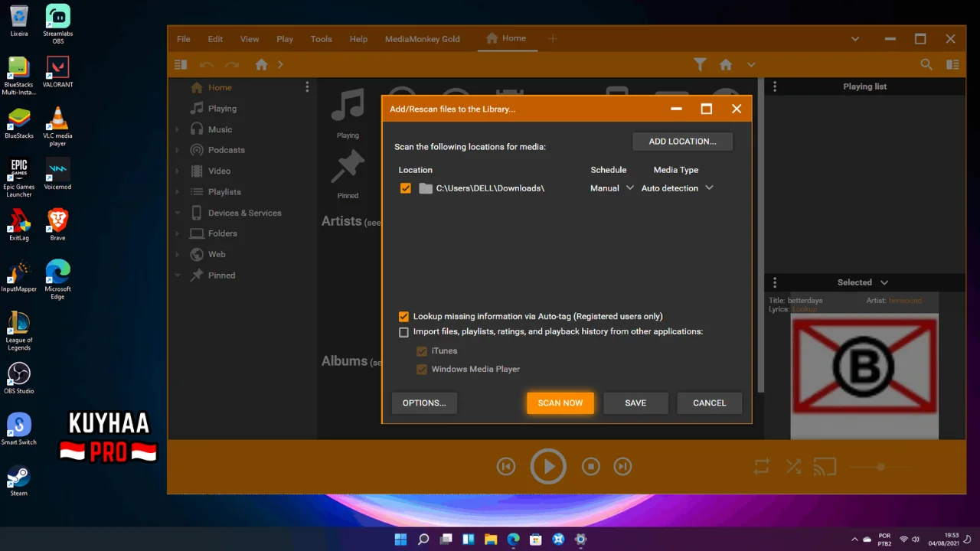Adjust the player volume slider
980x551 pixels.
(x=880, y=467)
